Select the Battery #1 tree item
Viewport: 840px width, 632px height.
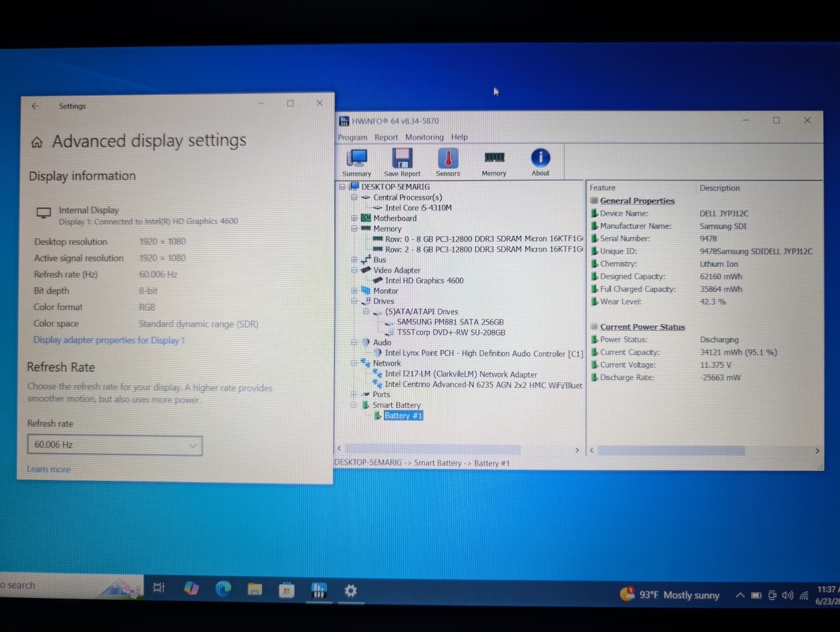403,416
